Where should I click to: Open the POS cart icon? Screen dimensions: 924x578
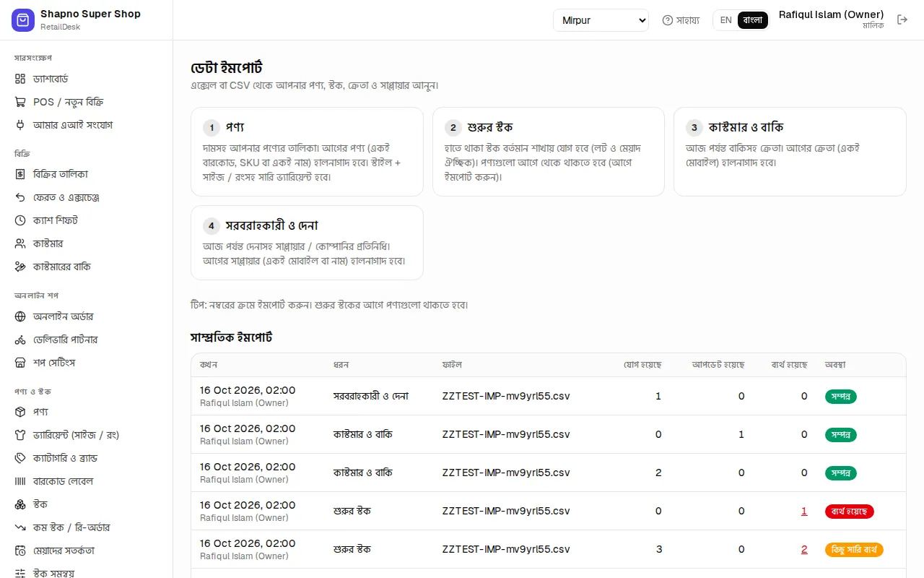coord(20,102)
